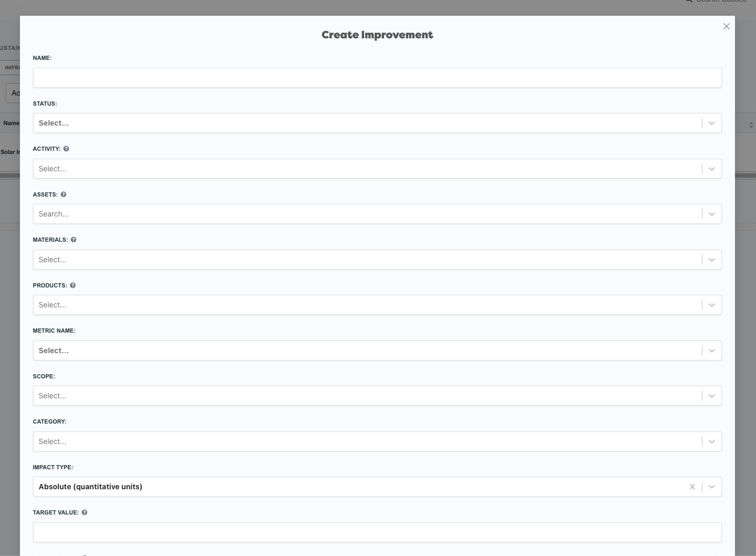Click the Status dropdown chevron arrow

coord(712,123)
